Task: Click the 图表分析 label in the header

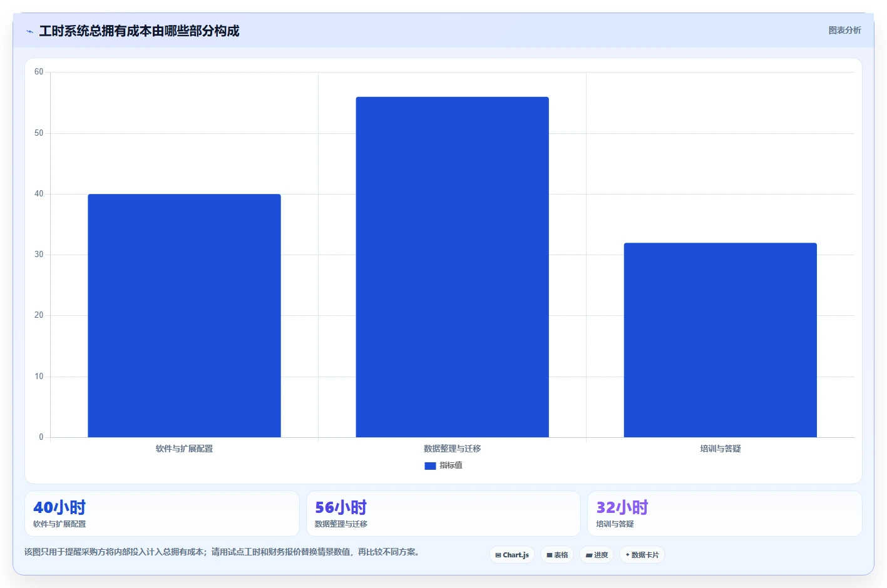Action: pos(844,30)
